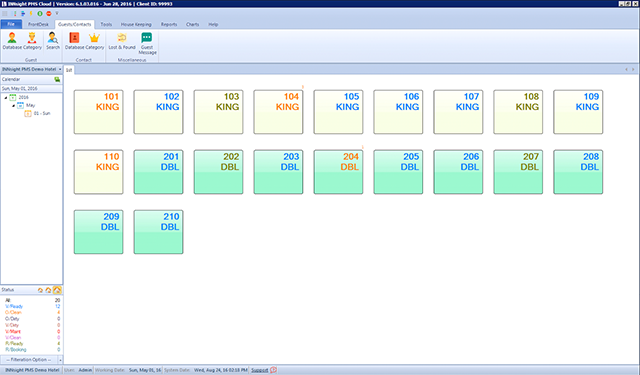Switch to the House Keeping tab
Viewport: 640px width, 375px height.
pos(136,24)
